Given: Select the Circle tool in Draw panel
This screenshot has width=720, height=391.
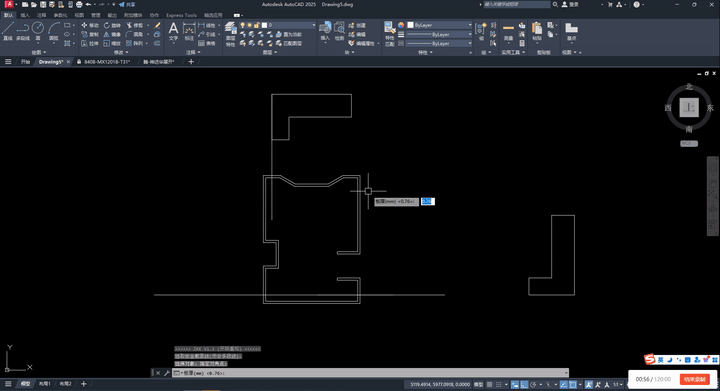Looking at the screenshot, I should point(38,32).
